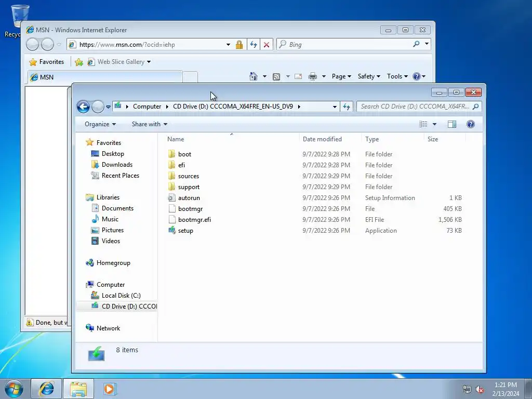
Task: Open the Page menu in IE
Action: pos(341,76)
